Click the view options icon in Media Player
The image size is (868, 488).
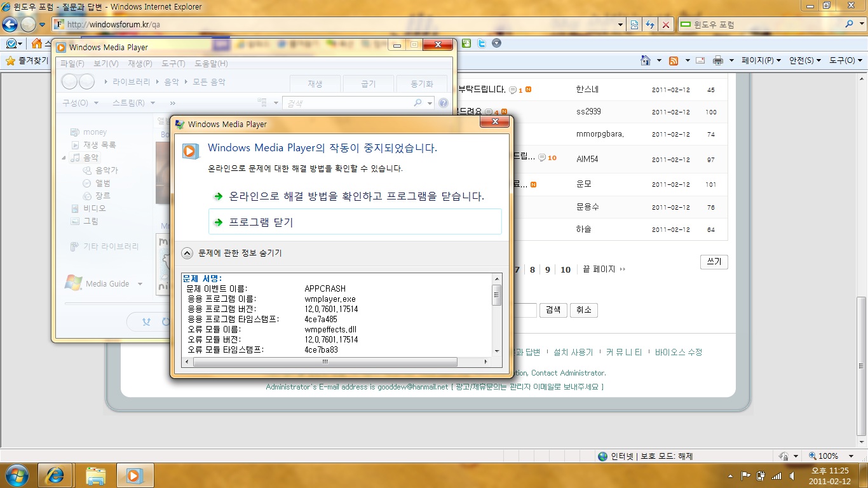point(262,102)
